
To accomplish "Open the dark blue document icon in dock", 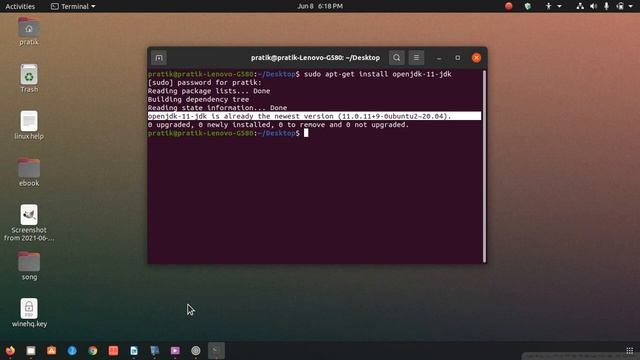I will click(x=155, y=351).
